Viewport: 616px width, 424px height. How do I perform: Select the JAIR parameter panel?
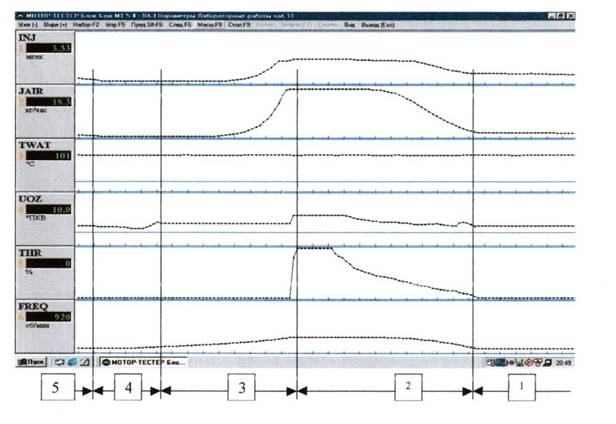pos(45,111)
